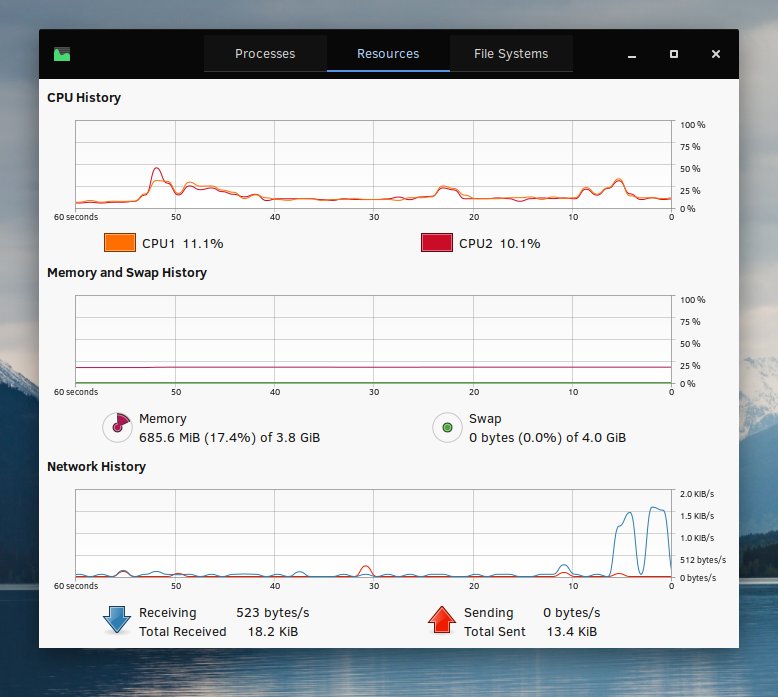Screen dimensions: 778x697
Task: Click the System Monitor app icon
Action: 62,54
